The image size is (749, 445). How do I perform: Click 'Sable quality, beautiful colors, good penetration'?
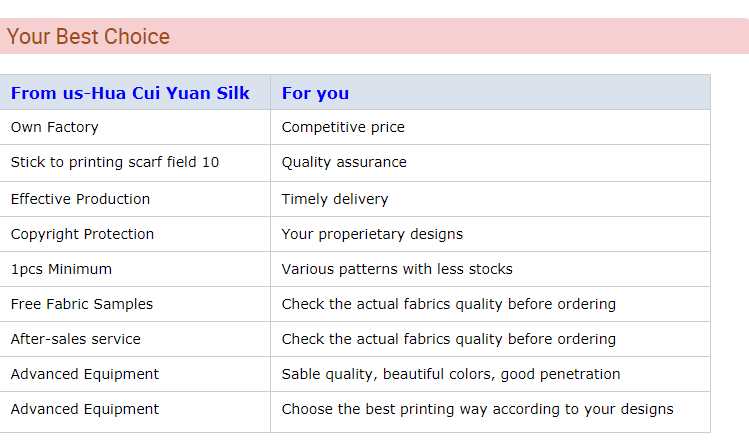(451, 374)
